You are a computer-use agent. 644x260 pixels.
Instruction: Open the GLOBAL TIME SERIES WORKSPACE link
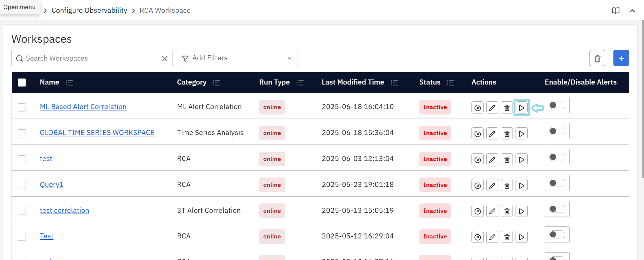click(97, 133)
